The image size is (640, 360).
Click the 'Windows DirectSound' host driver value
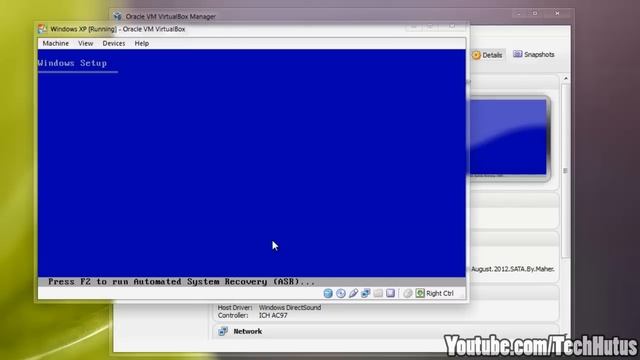(x=290, y=307)
